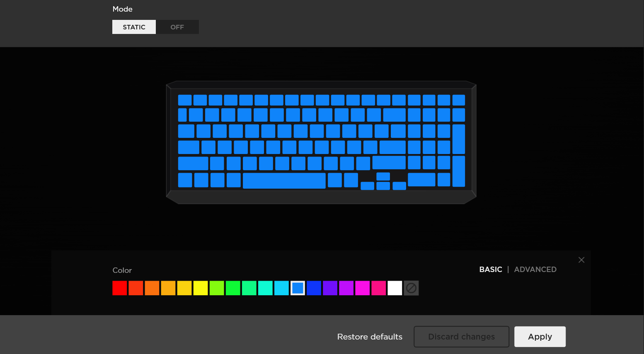Open the ADVANCED color tab
Image resolution: width=644 pixels, height=354 pixels.
(x=535, y=270)
